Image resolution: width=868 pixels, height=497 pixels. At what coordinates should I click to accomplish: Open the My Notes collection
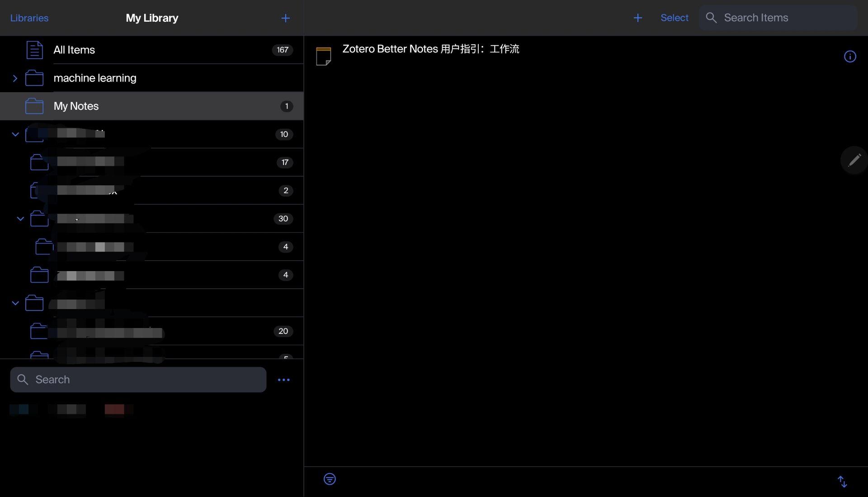[76, 106]
